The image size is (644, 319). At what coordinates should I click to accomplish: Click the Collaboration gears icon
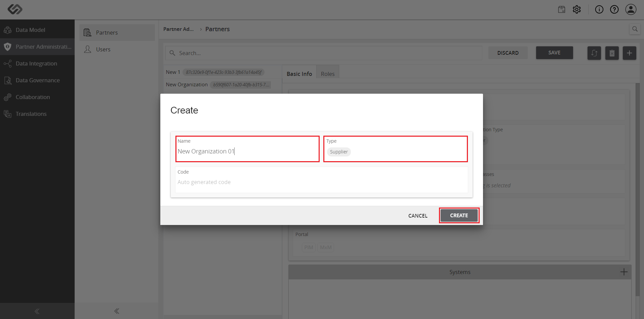(8, 97)
